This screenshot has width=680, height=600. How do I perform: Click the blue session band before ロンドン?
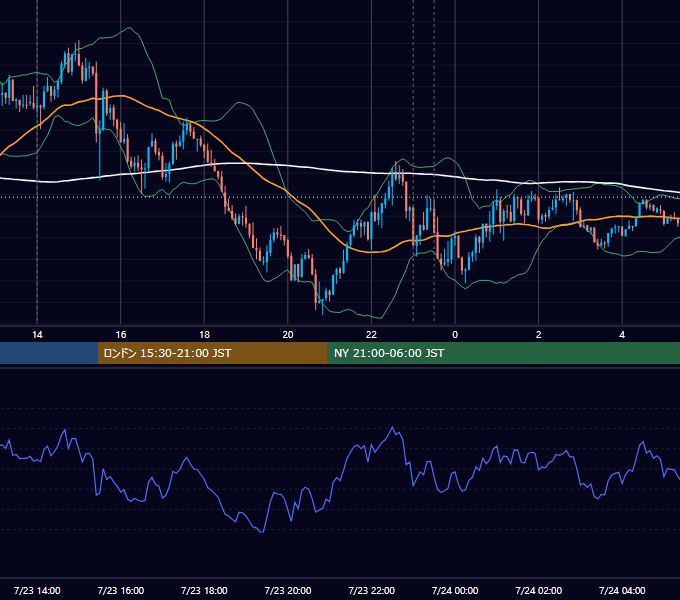point(49,353)
